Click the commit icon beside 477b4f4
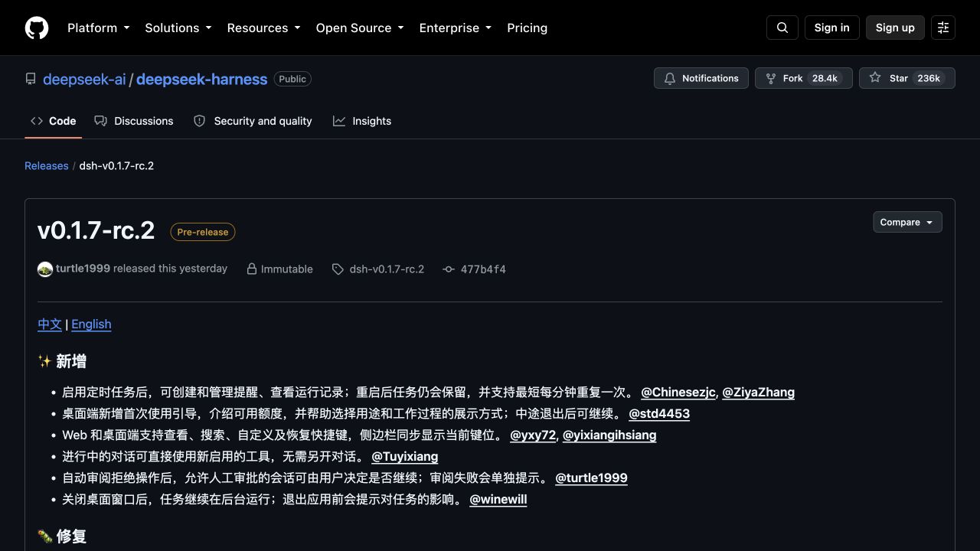The height and width of the screenshot is (551, 980). (449, 269)
